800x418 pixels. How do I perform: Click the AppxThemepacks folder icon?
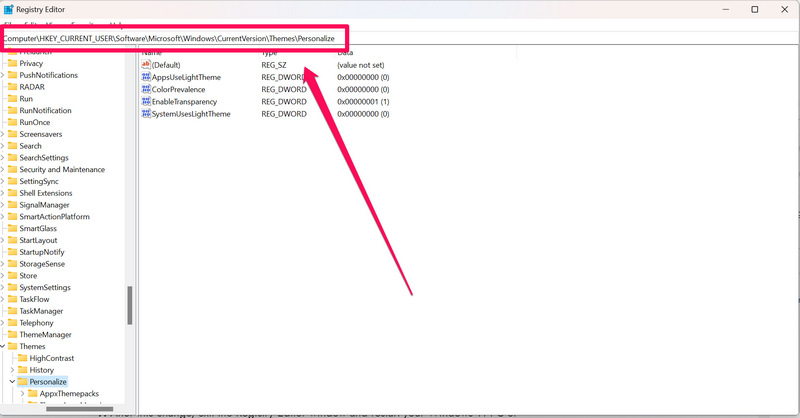pyautogui.click(x=33, y=393)
